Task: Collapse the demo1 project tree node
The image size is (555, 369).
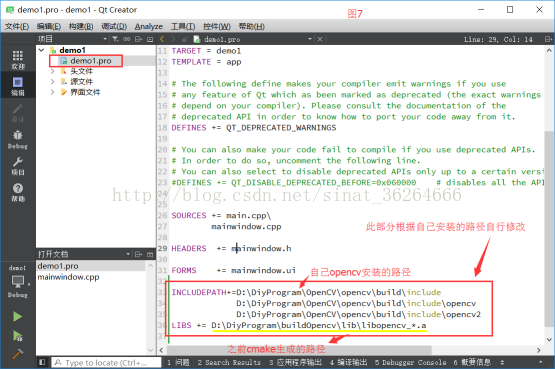Action: coord(41,50)
